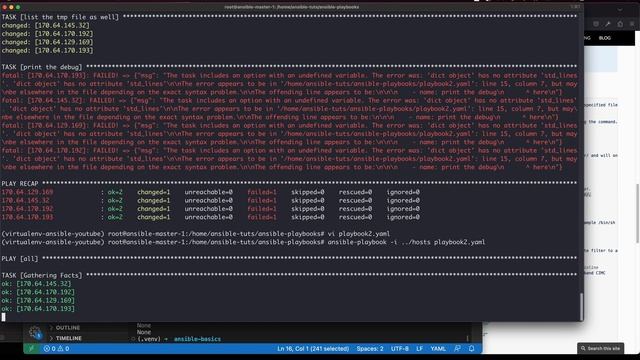The width and height of the screenshot is (640, 360).
Task: Click 170.64.145.32 in the play recap
Action: (25, 200)
